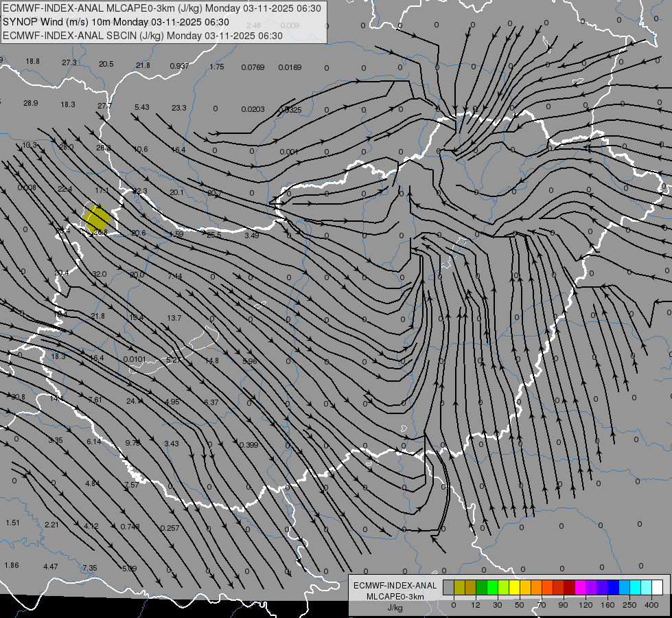Click the map value 5.43
This screenshot has width=672, height=618.
(142, 107)
